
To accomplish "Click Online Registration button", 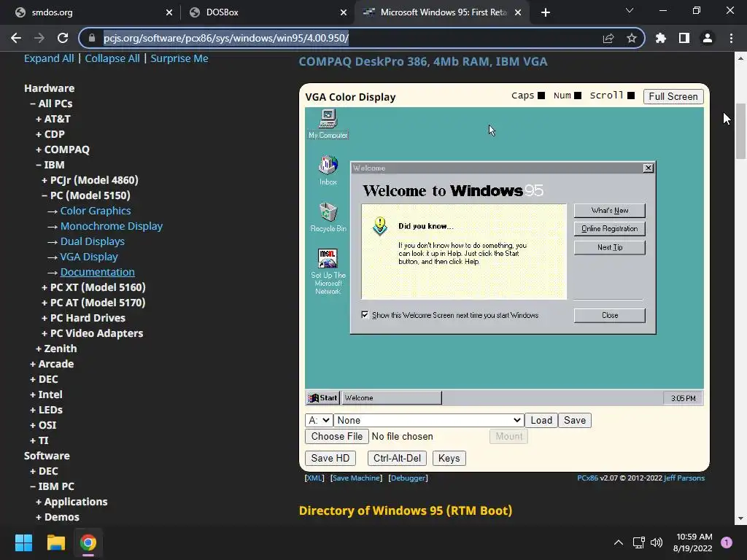I will click(x=609, y=228).
